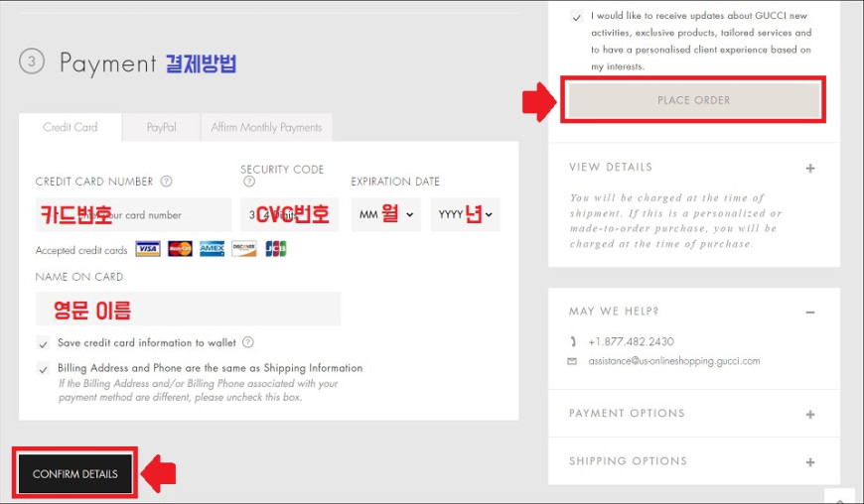Switch to the PayPal tab
Viewport: 864px width, 504px height.
click(162, 128)
